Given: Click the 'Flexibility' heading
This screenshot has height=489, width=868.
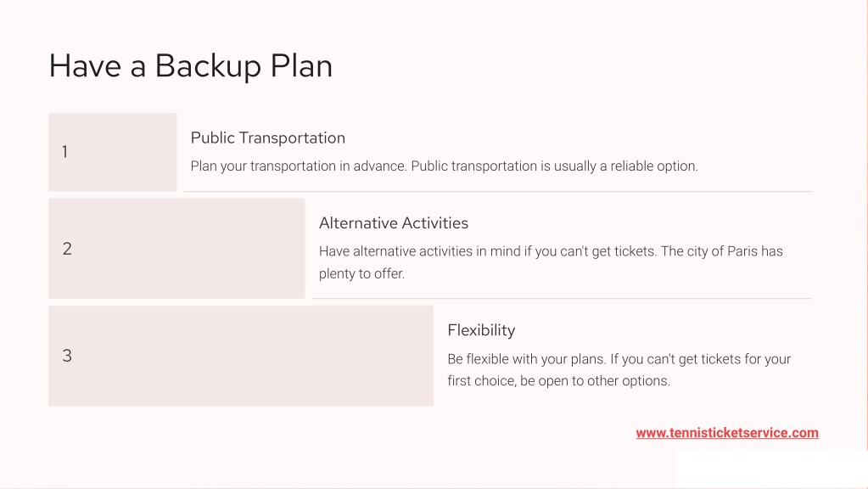Looking at the screenshot, I should 481,330.
